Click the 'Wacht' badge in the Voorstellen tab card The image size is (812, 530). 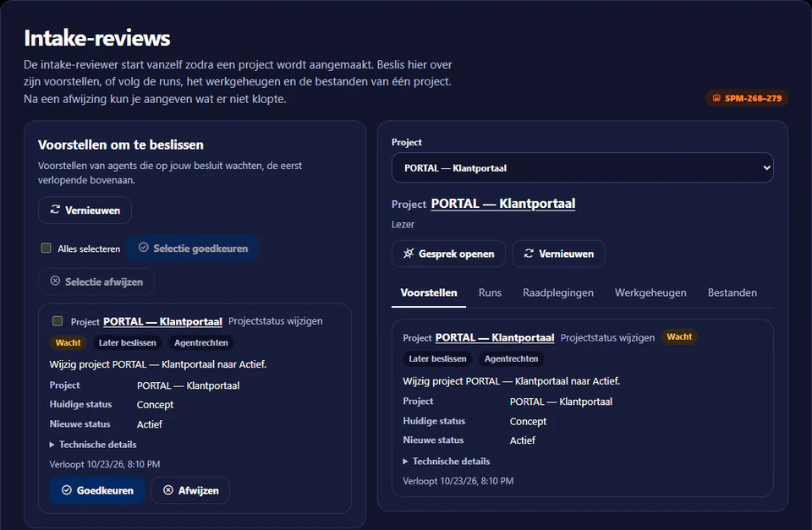[x=679, y=337]
